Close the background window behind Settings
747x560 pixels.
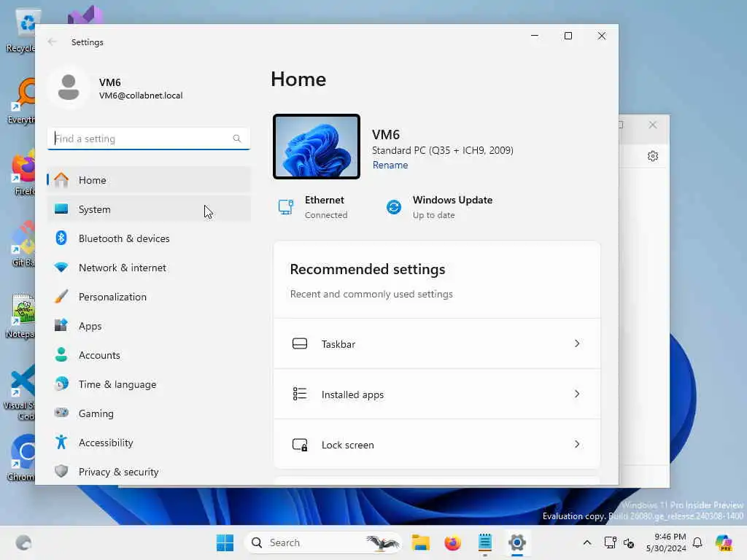point(653,125)
